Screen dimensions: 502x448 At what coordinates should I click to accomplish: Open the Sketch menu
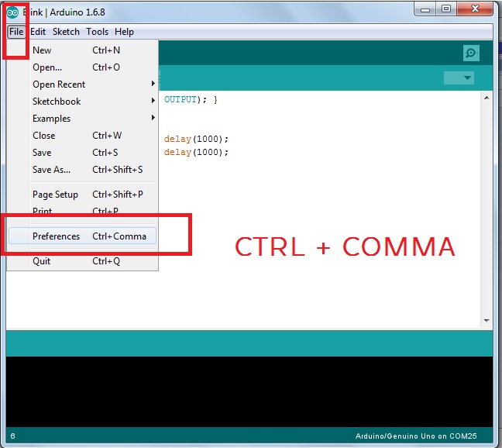coord(66,32)
